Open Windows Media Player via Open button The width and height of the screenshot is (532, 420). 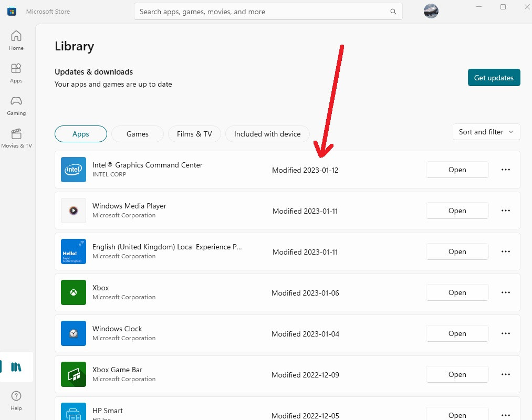point(457,211)
